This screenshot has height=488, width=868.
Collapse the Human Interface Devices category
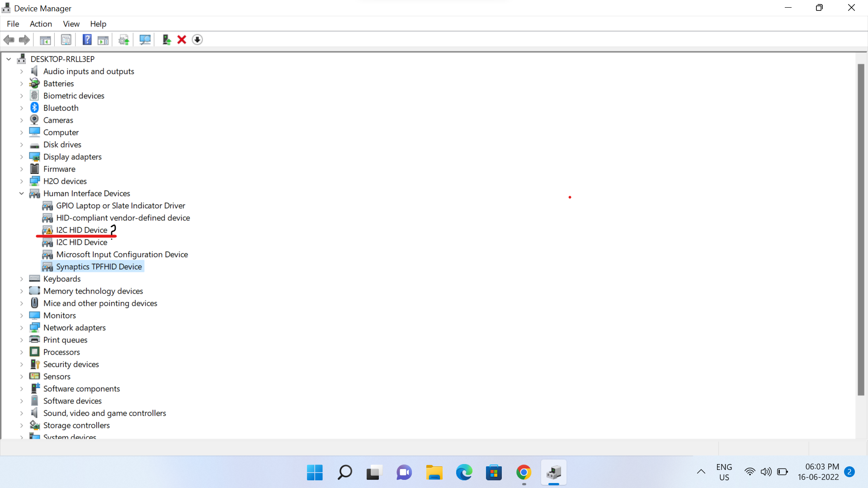point(21,193)
